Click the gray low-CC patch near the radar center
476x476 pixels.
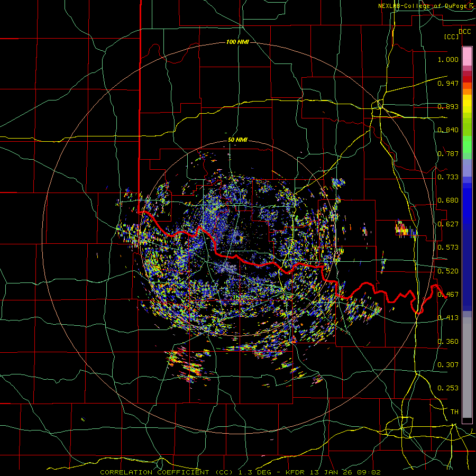click(227, 268)
